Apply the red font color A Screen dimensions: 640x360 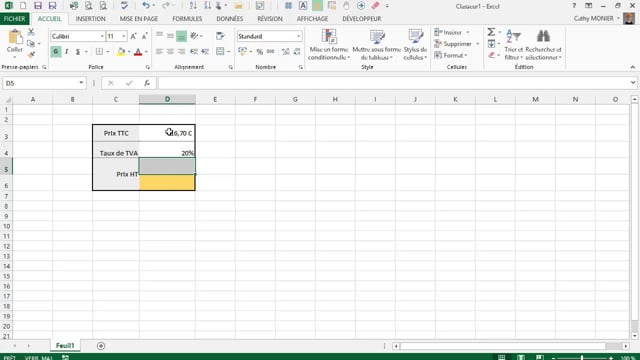tap(138, 51)
